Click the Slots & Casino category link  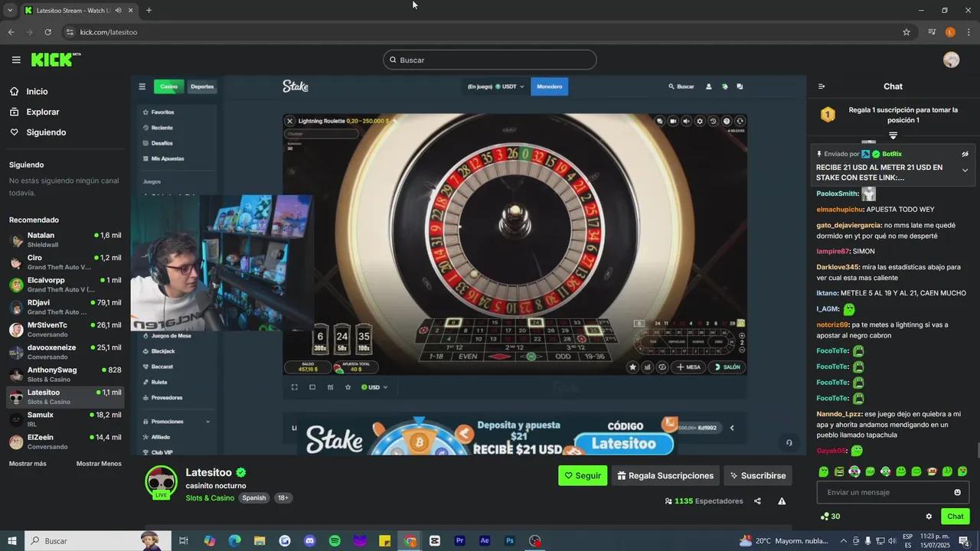coord(210,498)
